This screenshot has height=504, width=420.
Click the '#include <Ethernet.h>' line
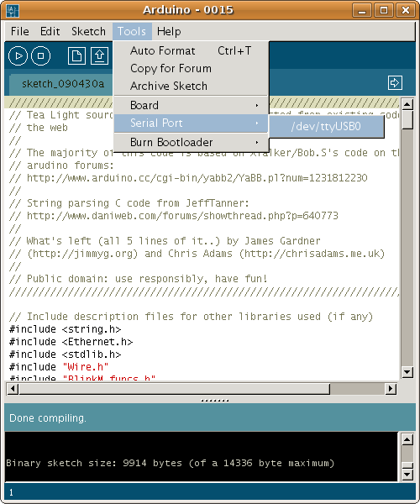point(71,342)
